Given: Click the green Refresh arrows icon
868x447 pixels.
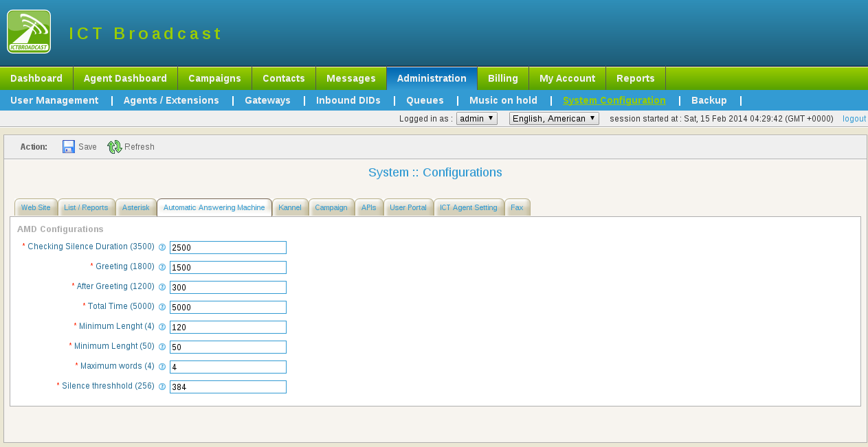Looking at the screenshot, I should [x=114, y=146].
